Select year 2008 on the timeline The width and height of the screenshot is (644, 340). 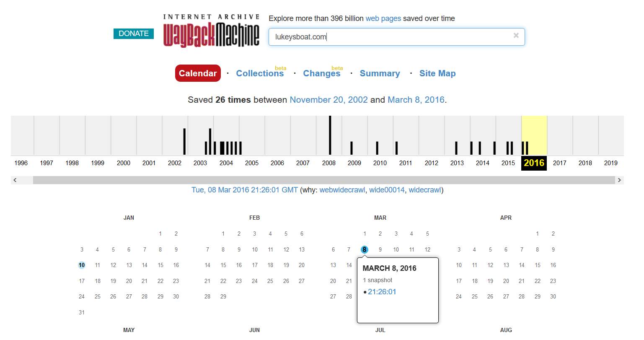[x=328, y=163]
